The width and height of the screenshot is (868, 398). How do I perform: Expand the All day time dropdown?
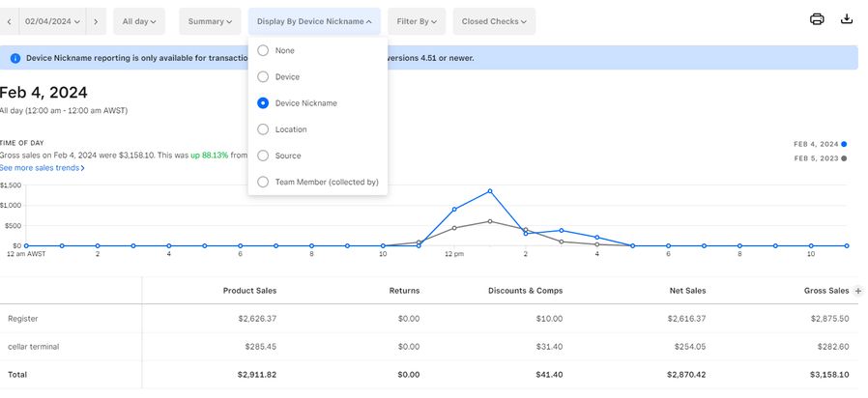point(139,21)
